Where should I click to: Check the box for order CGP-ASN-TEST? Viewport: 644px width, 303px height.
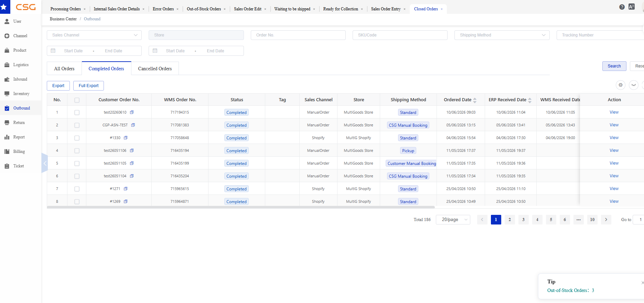[x=77, y=125]
